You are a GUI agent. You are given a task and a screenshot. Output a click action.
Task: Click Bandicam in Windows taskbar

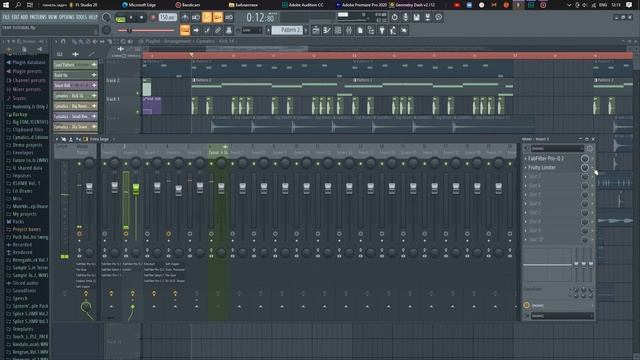[x=188, y=5]
